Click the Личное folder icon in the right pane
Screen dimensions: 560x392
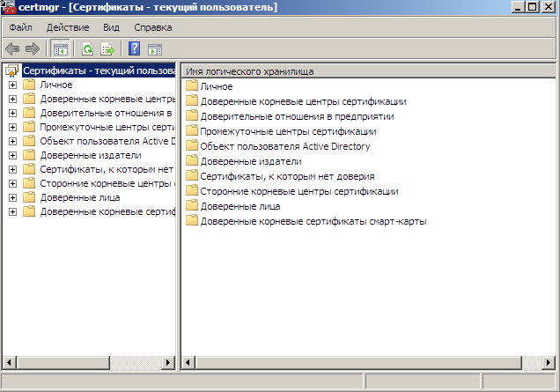[x=192, y=85]
